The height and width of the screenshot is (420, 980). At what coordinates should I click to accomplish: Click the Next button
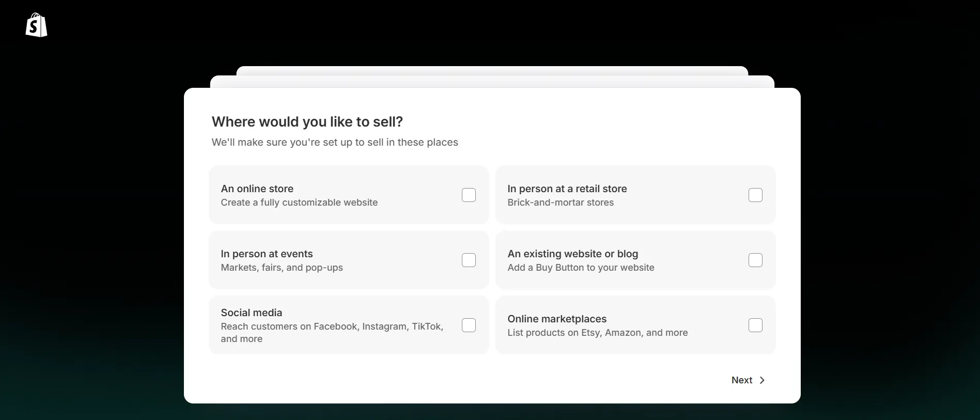point(748,380)
